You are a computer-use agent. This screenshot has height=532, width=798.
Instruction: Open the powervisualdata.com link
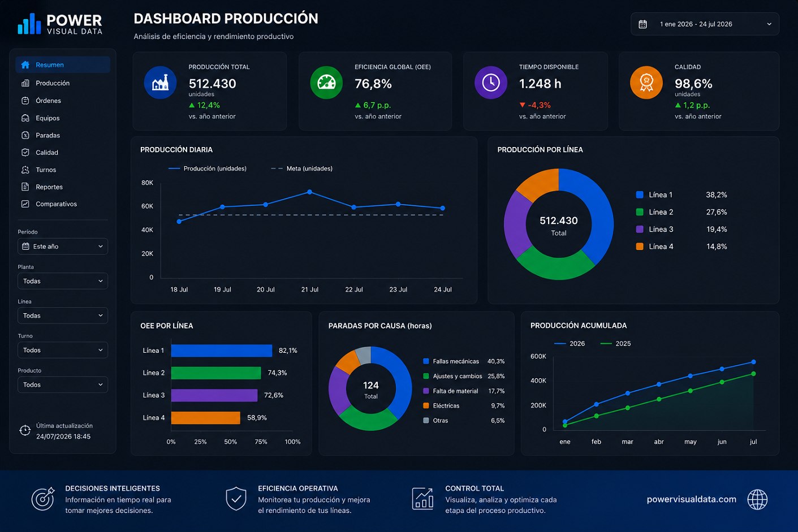691,499
